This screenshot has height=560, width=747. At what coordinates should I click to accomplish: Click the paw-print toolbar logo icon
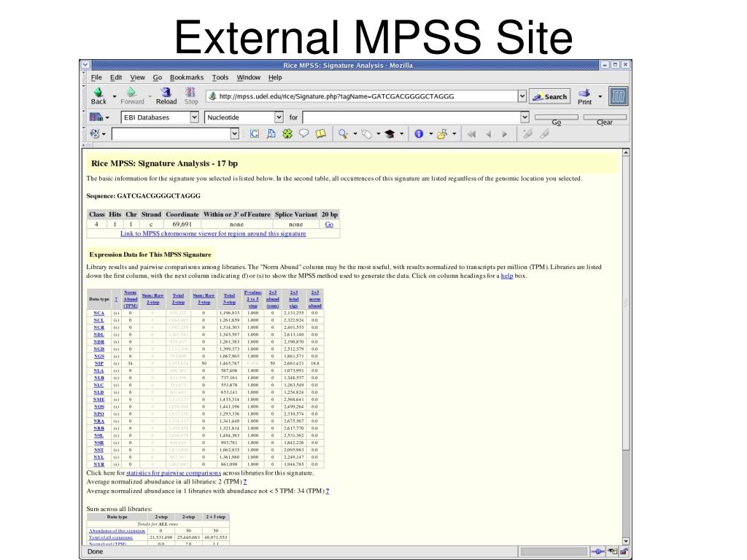[94, 134]
